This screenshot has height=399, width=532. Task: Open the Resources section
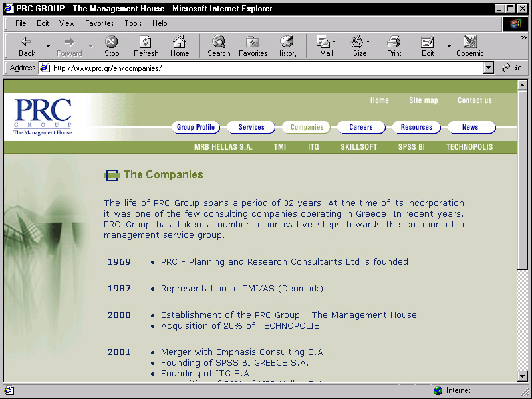click(416, 127)
